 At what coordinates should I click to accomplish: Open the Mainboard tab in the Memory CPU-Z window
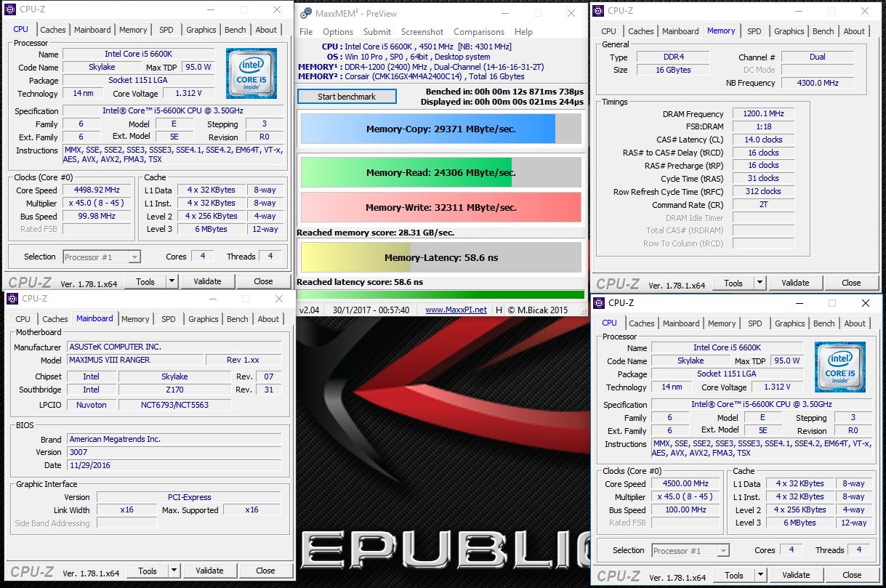point(681,31)
